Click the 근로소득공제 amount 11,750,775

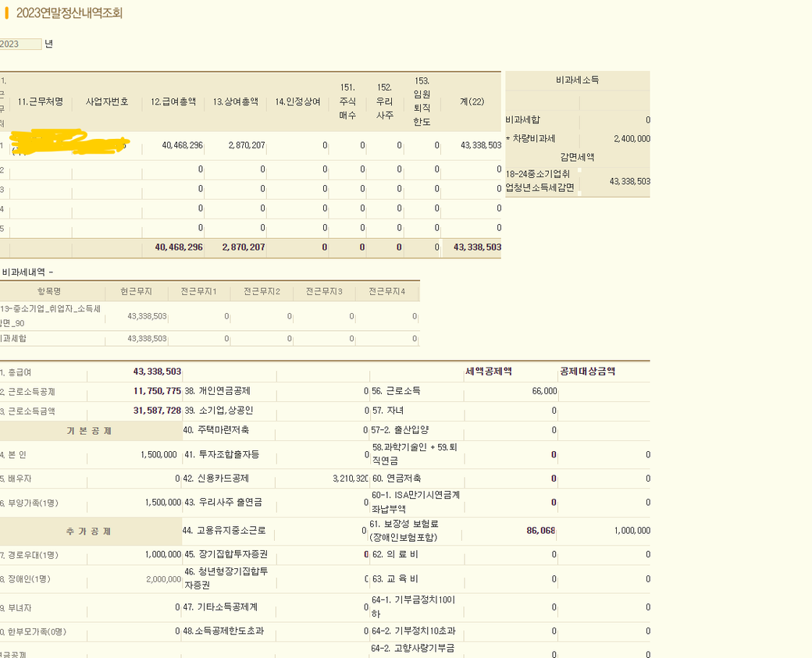157,391
